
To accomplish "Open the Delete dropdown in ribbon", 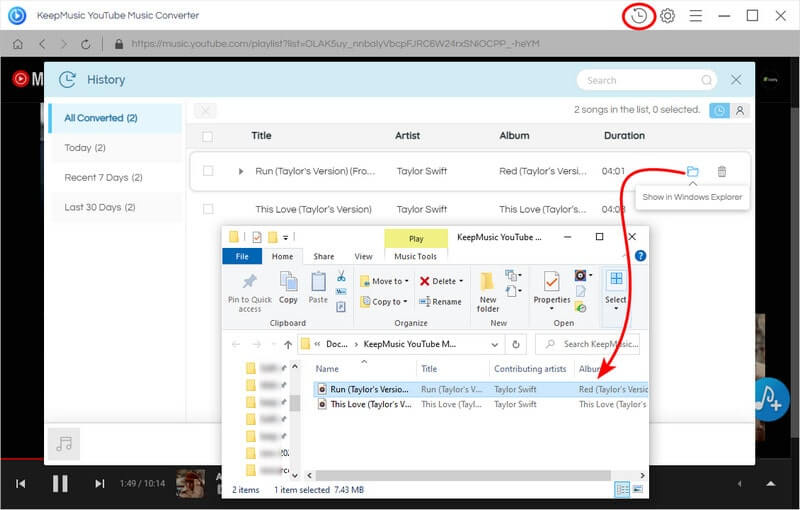I will pos(441,281).
